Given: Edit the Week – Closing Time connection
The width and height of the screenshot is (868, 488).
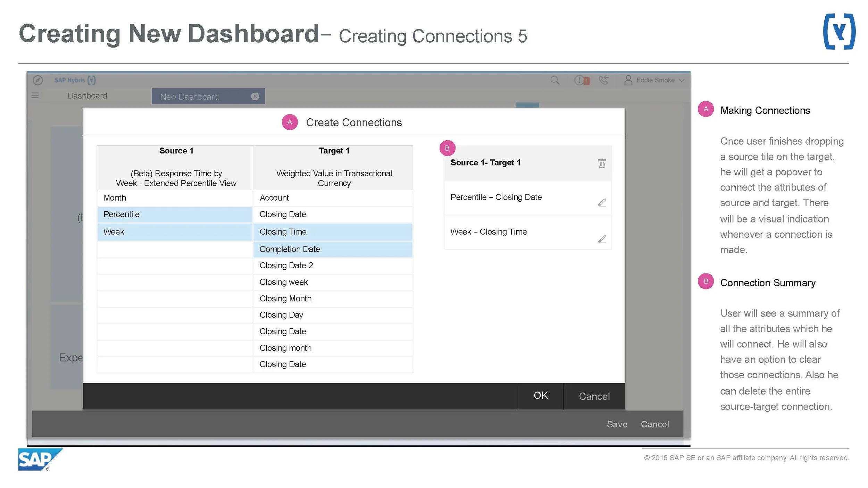Looking at the screenshot, I should pyautogui.click(x=602, y=239).
